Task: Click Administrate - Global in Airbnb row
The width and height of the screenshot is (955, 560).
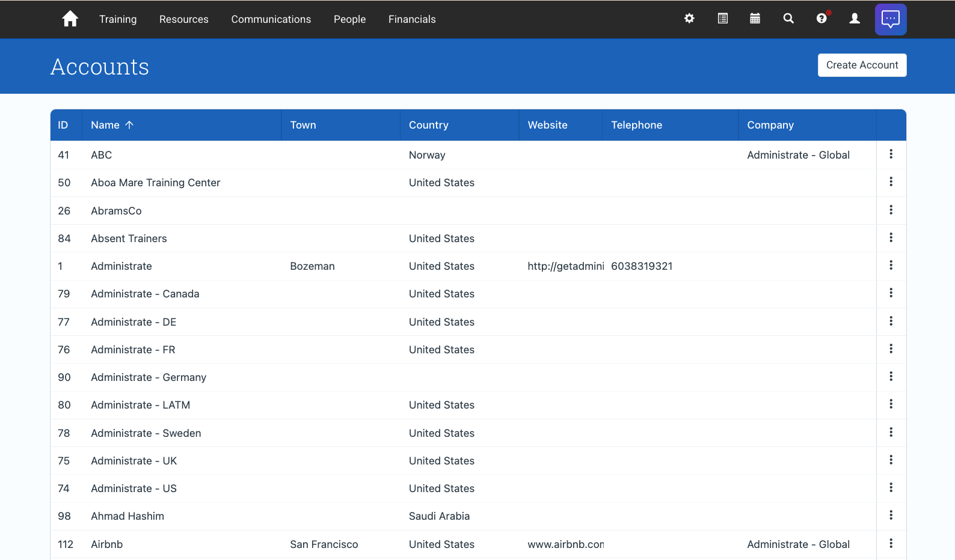Action: click(x=799, y=544)
